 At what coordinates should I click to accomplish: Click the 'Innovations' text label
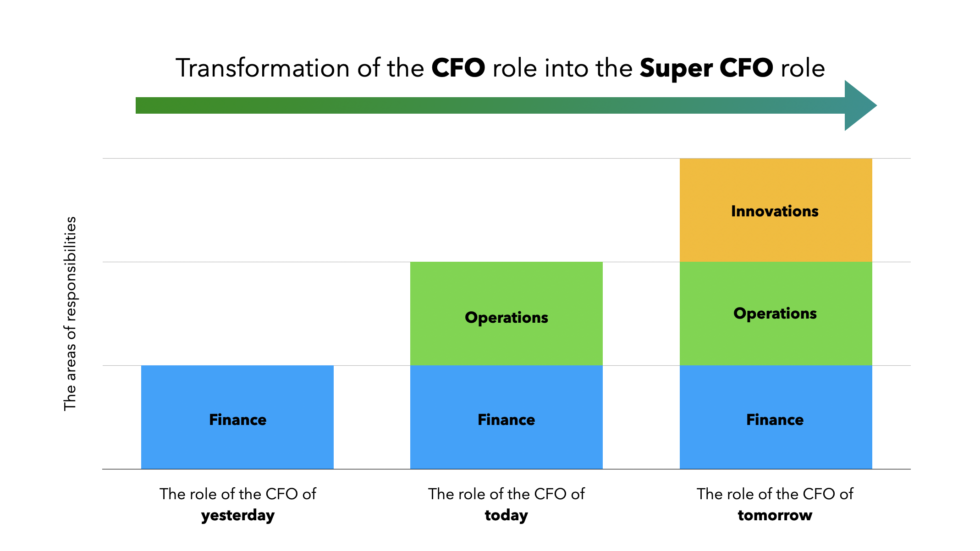click(x=775, y=211)
